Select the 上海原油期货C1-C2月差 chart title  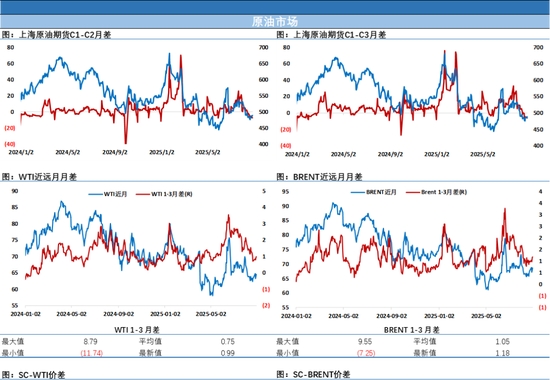pos(65,35)
